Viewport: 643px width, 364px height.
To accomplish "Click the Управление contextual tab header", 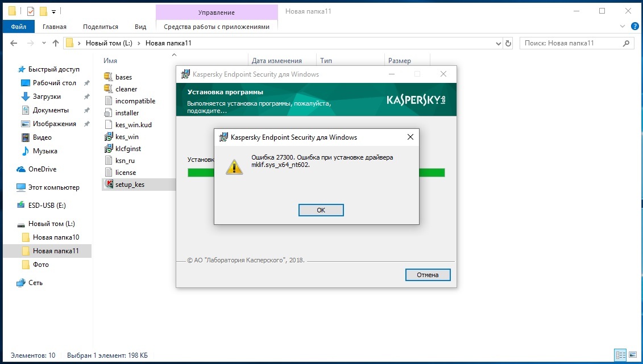I will pos(217,12).
